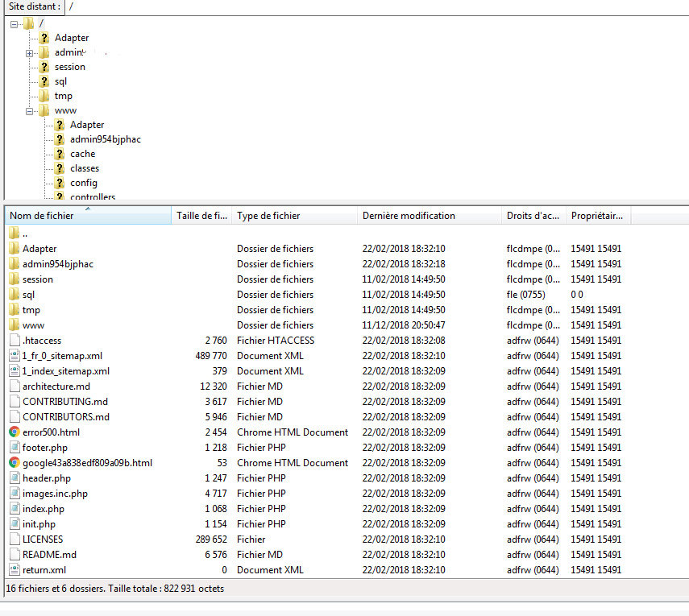The image size is (689, 616).
Task: Select the XML icon of 1_fr_0_sitemap.xml
Action: [x=15, y=356]
